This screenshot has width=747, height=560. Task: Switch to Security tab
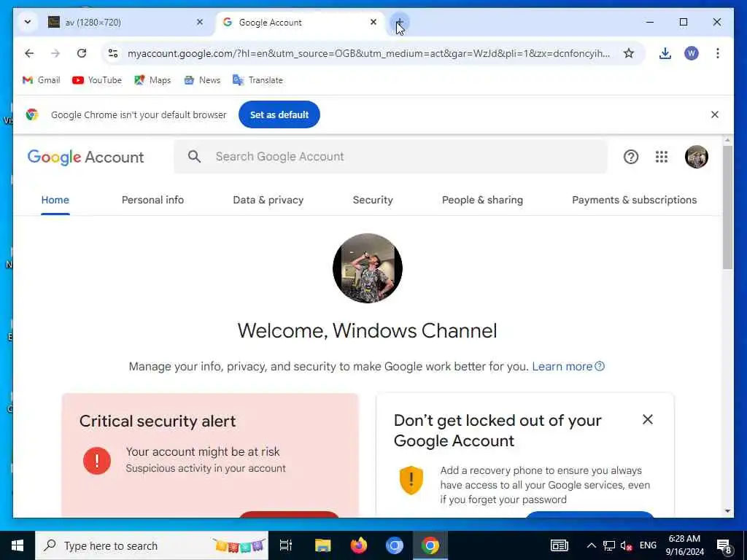[x=373, y=200]
